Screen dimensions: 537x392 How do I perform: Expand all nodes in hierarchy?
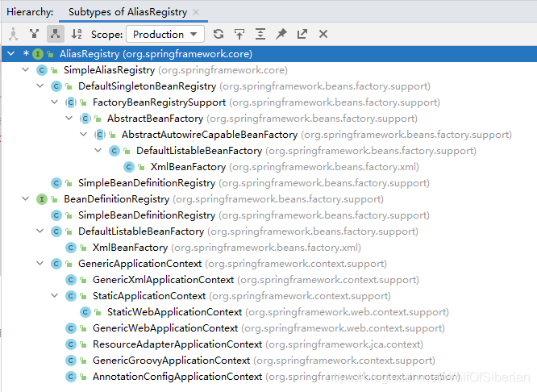click(x=260, y=34)
